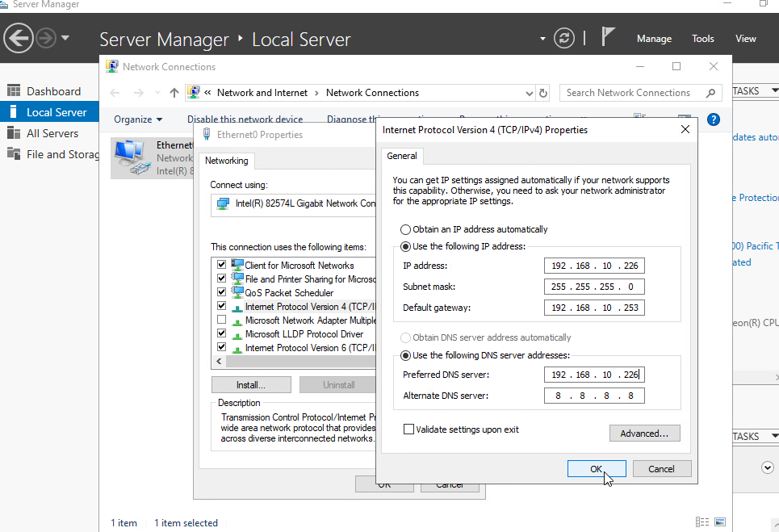The image size is (779, 532).
Task: Click the items list left scroll arrow
Action: point(219,362)
